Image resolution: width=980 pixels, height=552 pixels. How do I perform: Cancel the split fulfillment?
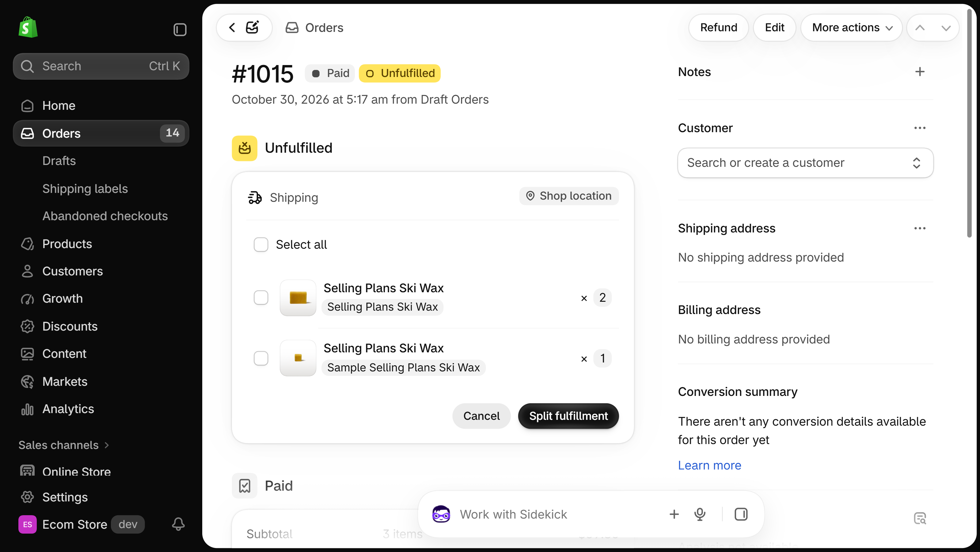coord(481,416)
